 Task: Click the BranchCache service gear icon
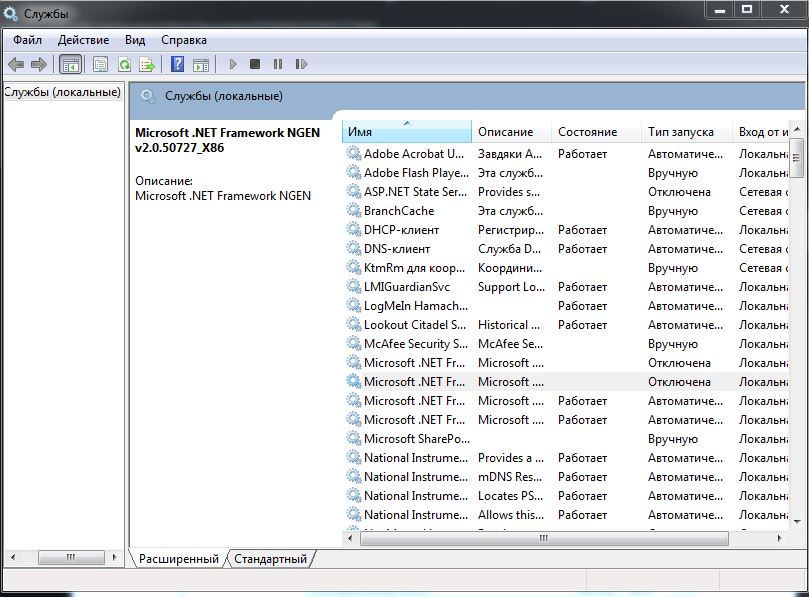(x=353, y=210)
